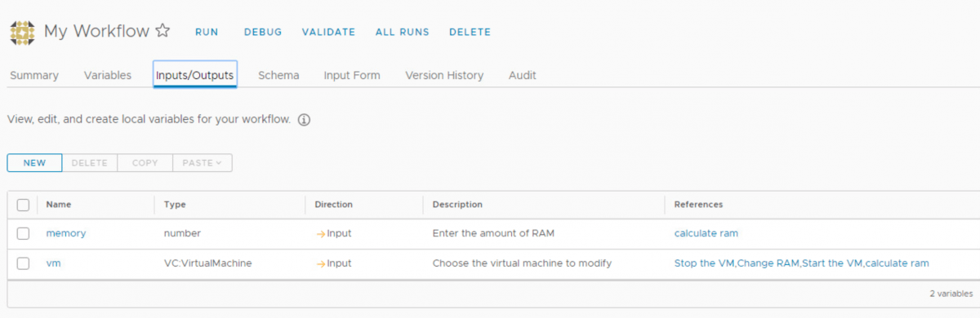Open the calculate ram reference for memory

[x=706, y=233]
